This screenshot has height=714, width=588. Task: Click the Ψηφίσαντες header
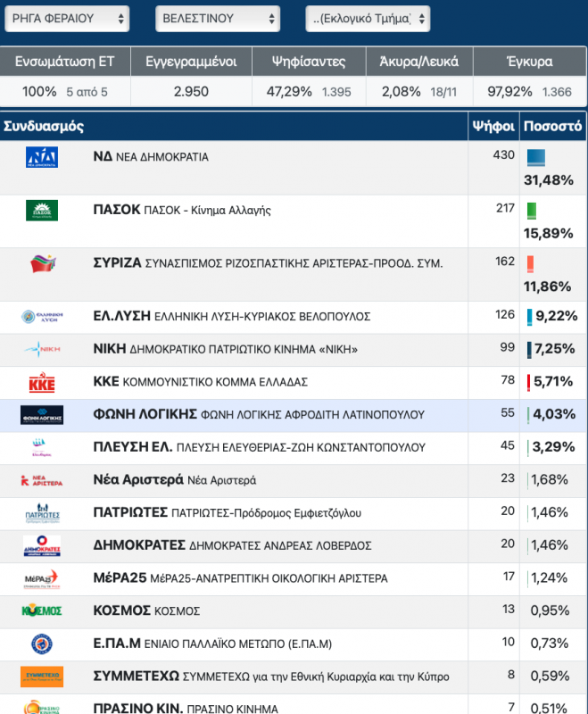click(x=309, y=62)
